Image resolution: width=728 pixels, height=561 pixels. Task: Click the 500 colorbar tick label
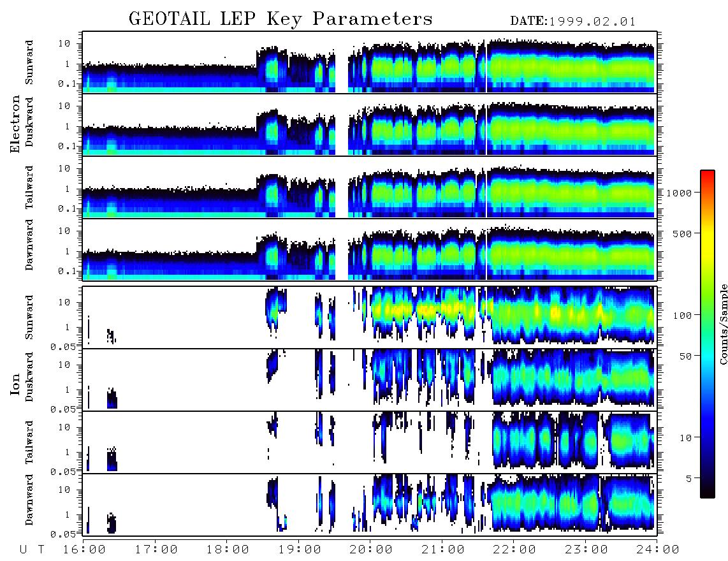tap(682, 233)
